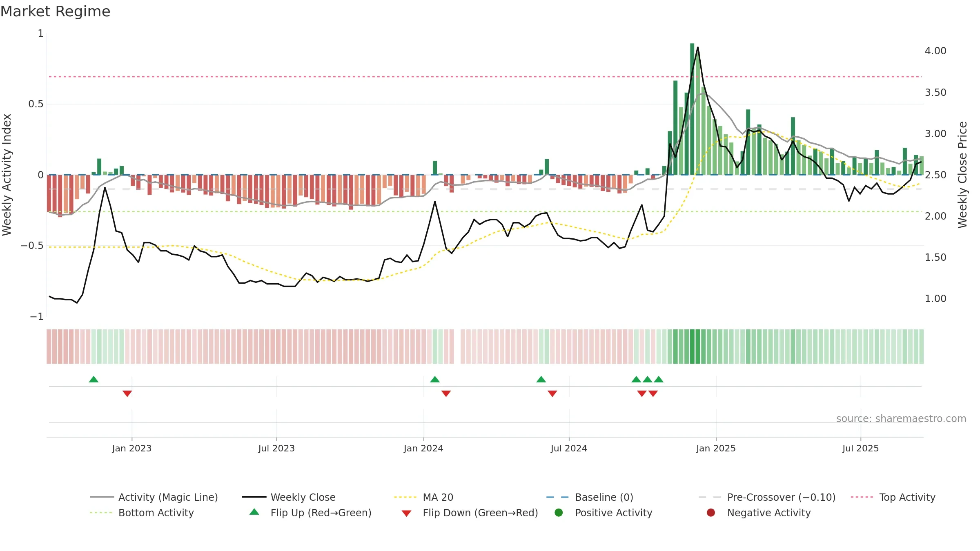Click the green flip-up marker before Jul 2024
The height and width of the screenshot is (551, 980).
pyautogui.click(x=541, y=379)
